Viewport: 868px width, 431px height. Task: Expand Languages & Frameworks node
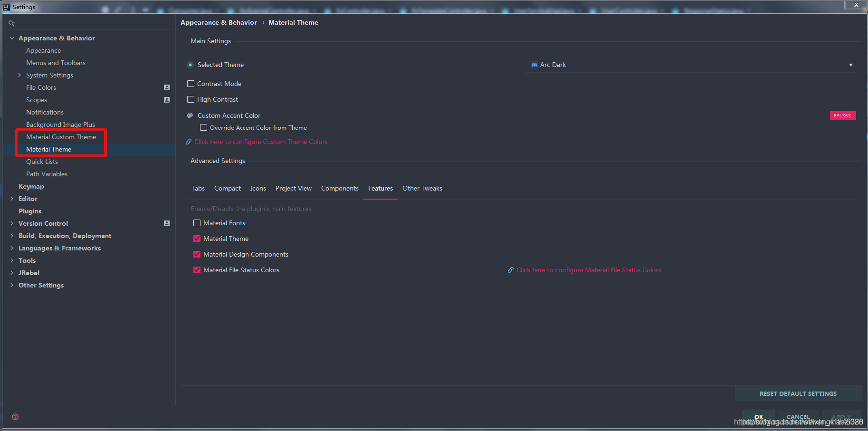12,248
